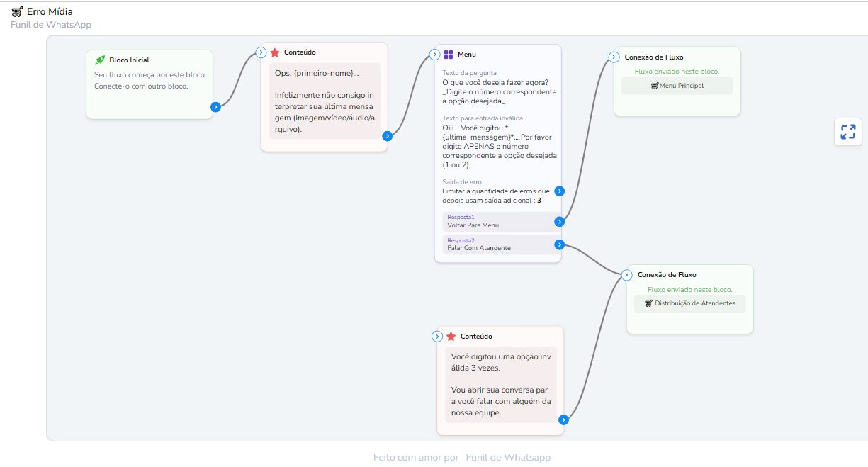Click the cart icon in Distribuição de Atendentes chip
This screenshot has width=868, height=467.
(x=648, y=303)
